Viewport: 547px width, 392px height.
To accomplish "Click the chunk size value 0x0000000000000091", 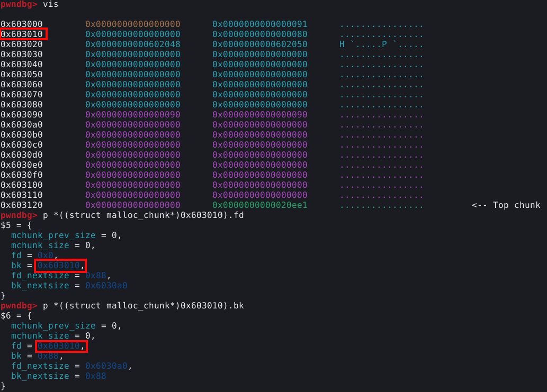I will tap(259, 24).
